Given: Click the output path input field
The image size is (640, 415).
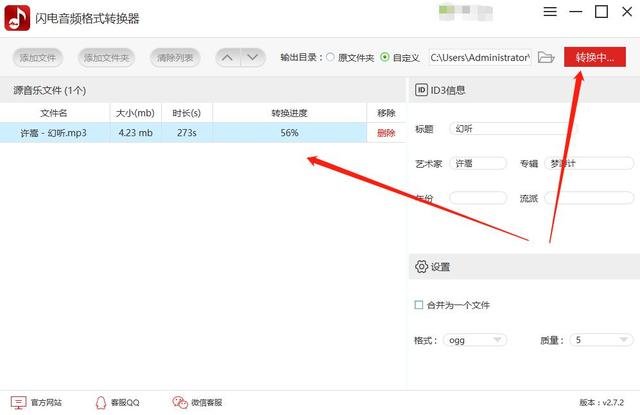Looking at the screenshot, I should coord(480,58).
